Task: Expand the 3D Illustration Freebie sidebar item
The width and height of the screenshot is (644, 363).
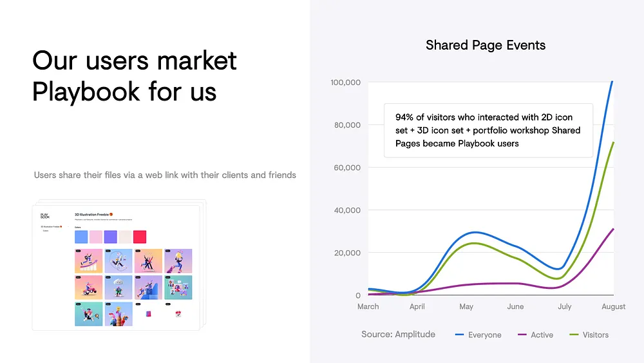Action: click(51, 226)
